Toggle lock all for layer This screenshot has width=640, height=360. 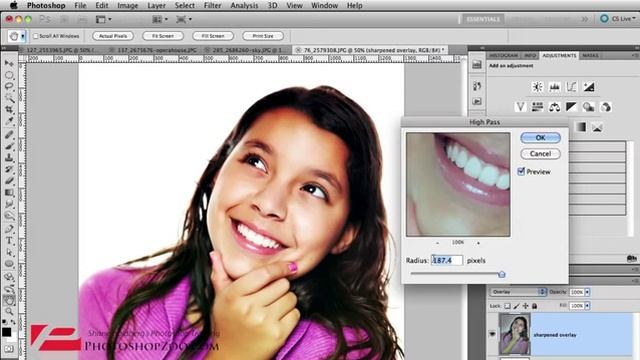coord(534,306)
